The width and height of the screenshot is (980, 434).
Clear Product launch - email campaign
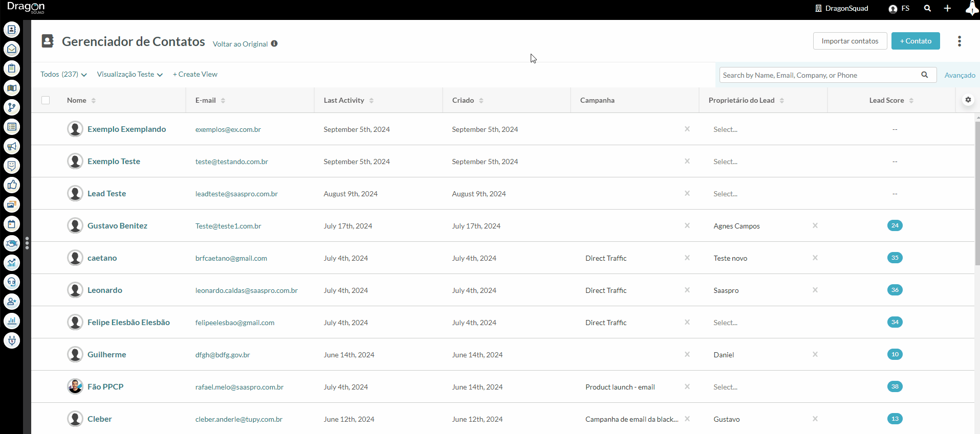(687, 386)
